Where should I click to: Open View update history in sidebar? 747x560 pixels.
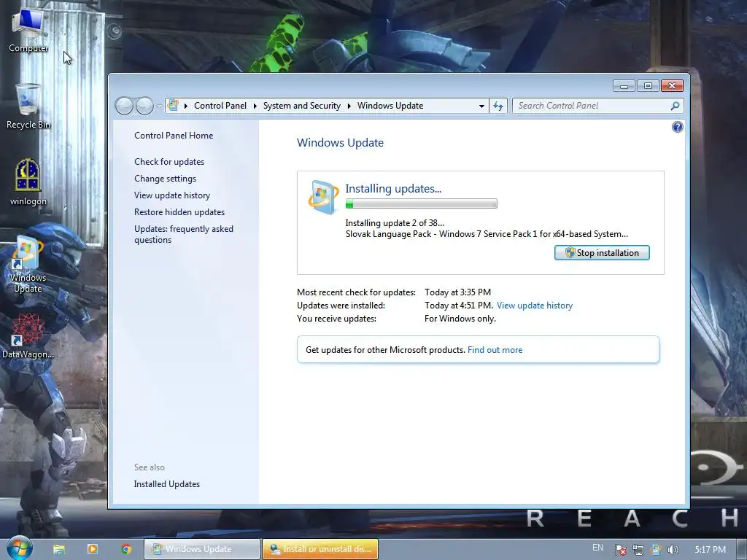[x=172, y=195]
